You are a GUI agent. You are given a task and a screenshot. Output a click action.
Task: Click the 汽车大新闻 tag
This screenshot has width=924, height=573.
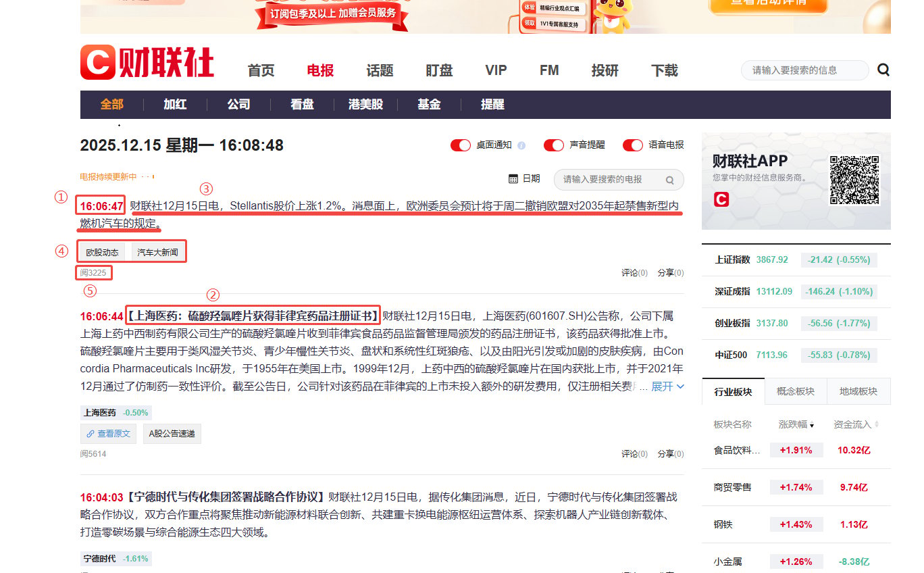[x=157, y=252]
